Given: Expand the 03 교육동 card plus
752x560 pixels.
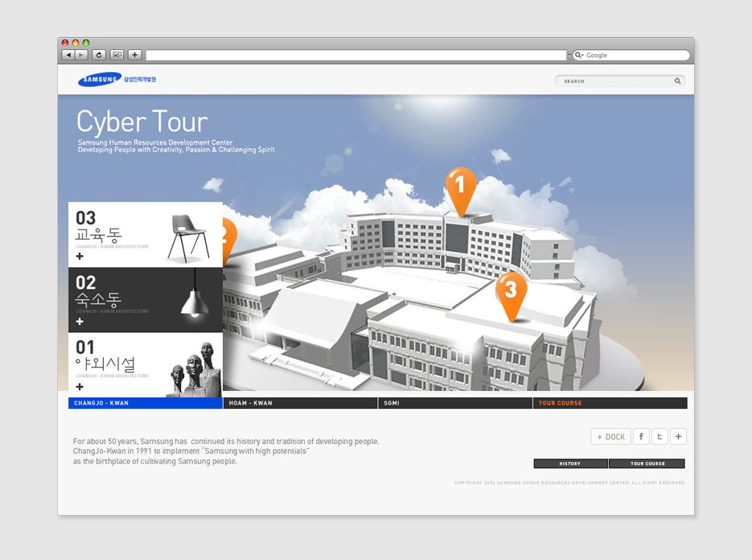Looking at the screenshot, I should pos(80,256).
